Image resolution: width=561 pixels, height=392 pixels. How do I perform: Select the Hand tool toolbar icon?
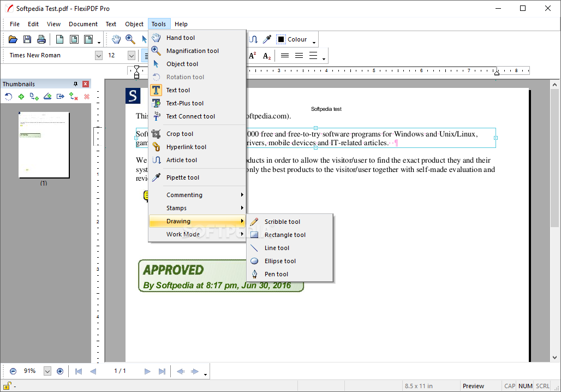(x=116, y=39)
